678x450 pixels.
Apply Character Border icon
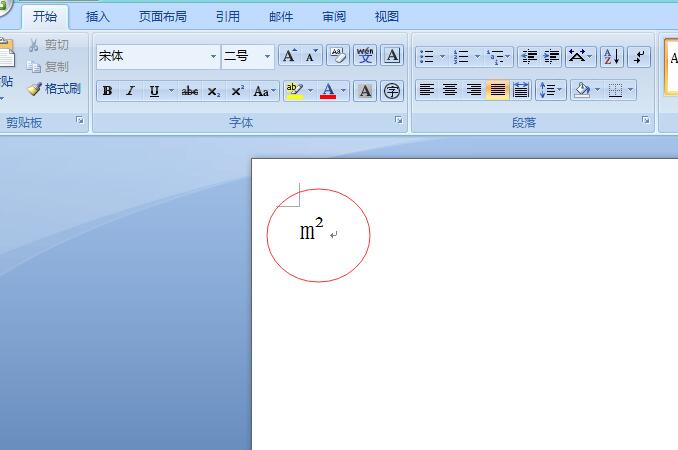[392, 56]
